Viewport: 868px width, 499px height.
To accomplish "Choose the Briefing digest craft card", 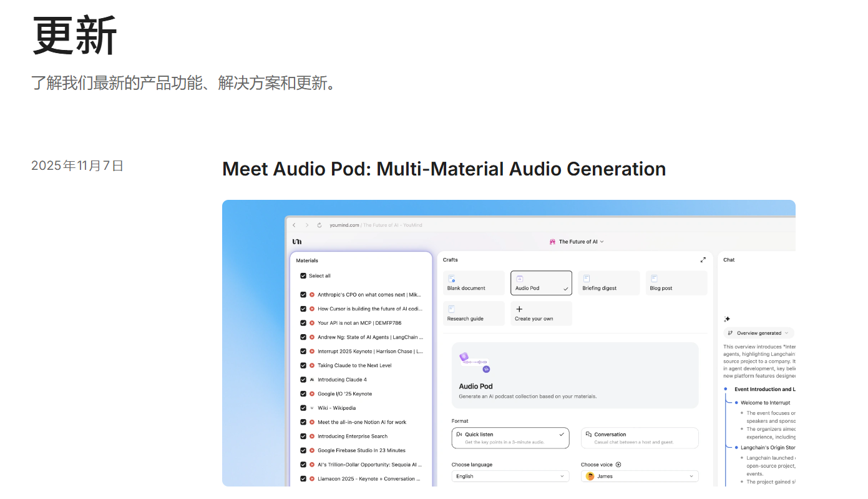I will [x=609, y=283].
